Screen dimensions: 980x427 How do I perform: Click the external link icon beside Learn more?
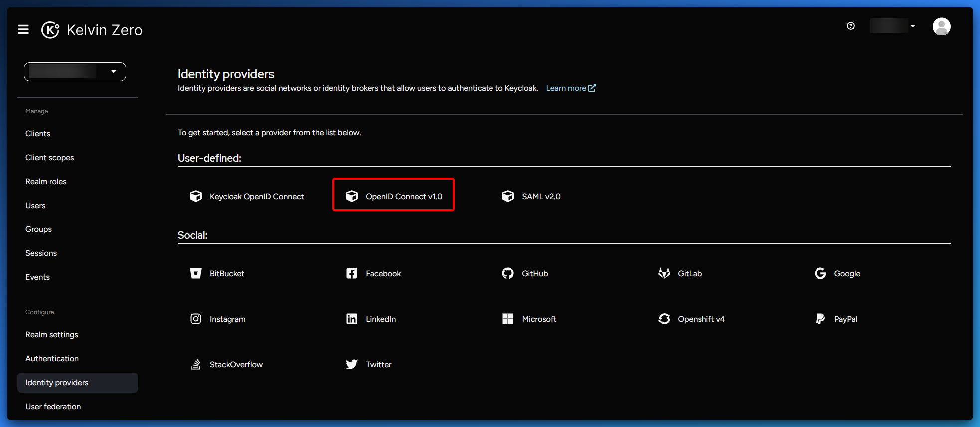tap(592, 88)
